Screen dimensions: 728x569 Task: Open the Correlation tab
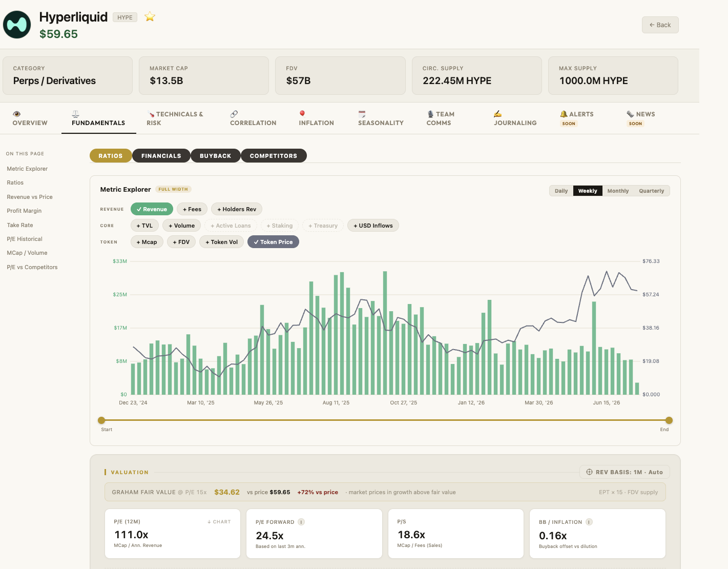click(253, 118)
